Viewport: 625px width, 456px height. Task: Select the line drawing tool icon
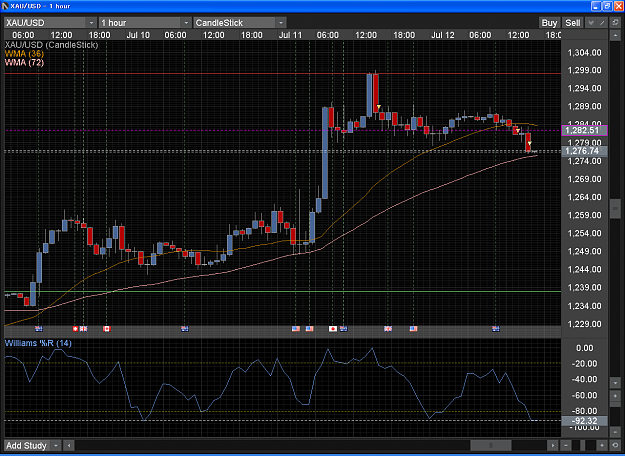click(x=603, y=23)
